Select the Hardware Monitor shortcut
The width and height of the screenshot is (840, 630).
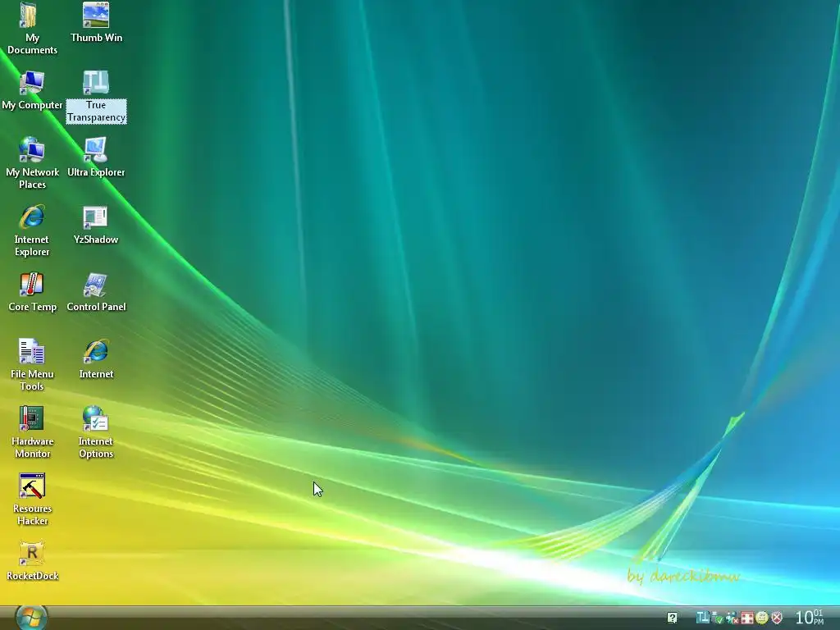click(x=32, y=431)
